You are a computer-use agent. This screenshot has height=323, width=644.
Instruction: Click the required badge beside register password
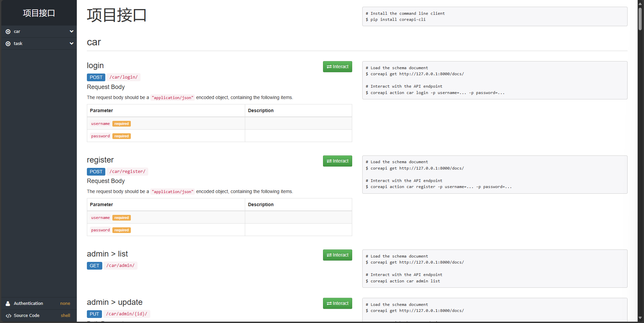tap(121, 230)
